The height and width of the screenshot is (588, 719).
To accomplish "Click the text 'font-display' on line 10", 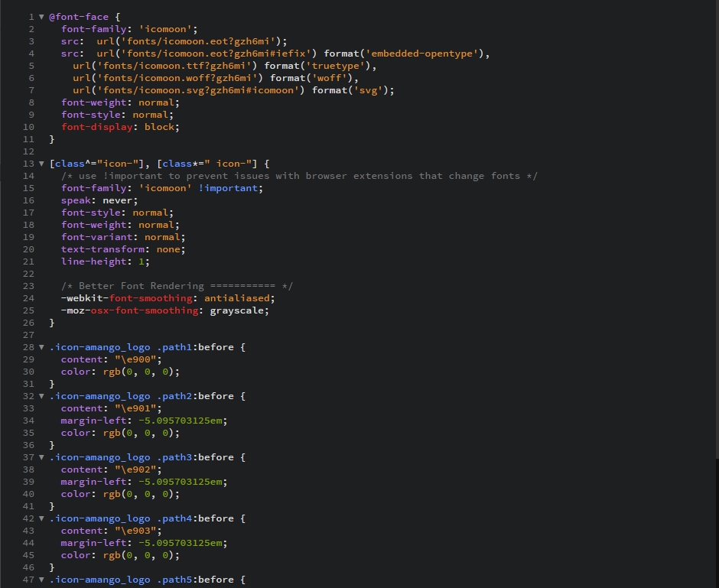I will [96, 127].
